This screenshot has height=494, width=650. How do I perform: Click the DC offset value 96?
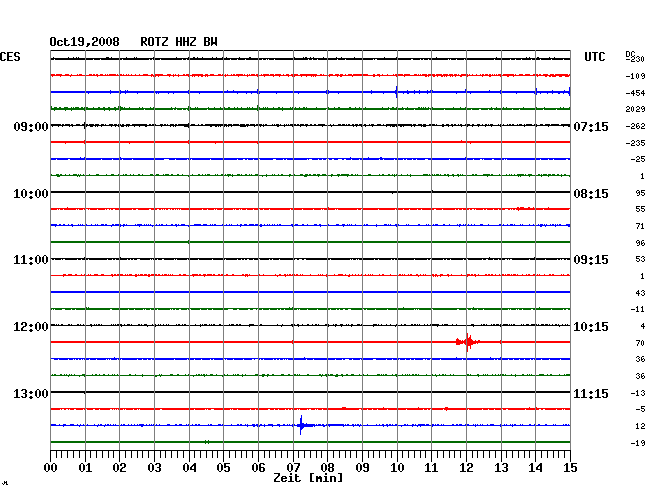pos(640,243)
